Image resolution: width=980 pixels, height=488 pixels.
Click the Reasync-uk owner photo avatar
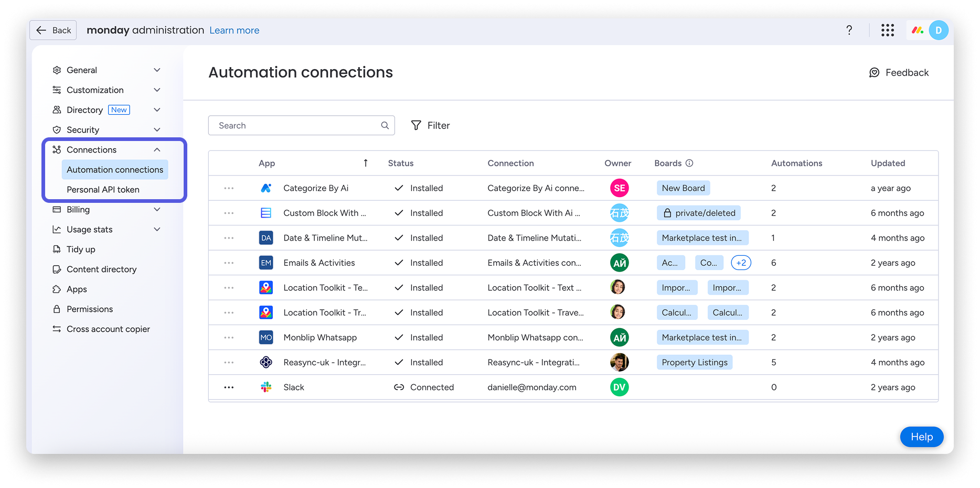[619, 362]
